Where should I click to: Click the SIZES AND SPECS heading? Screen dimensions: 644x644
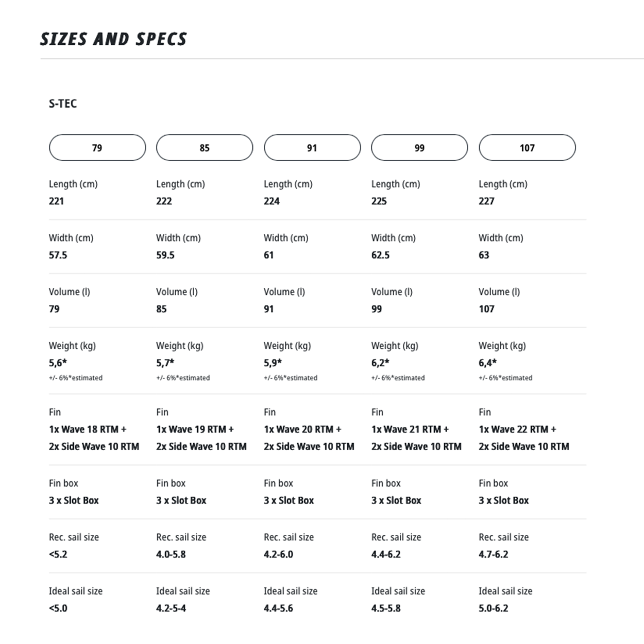point(113,39)
